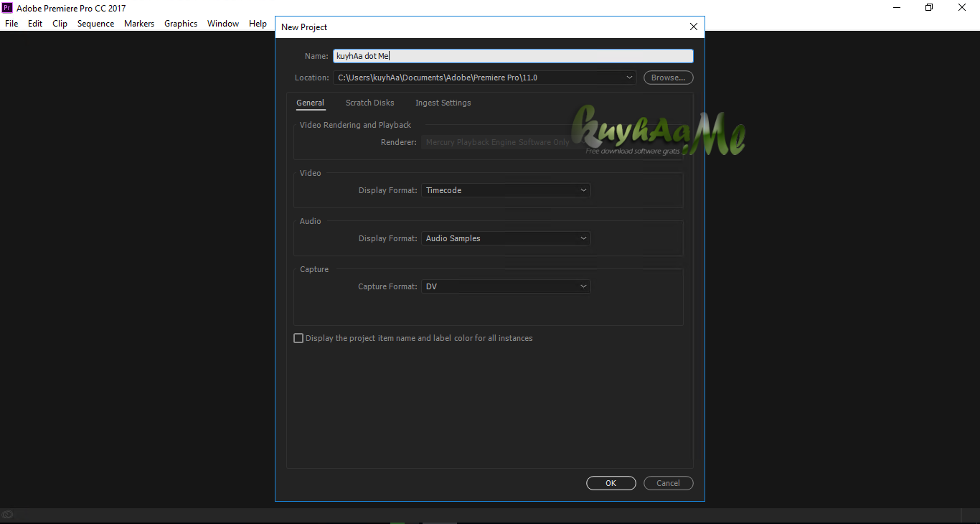Click the "New Project" dialog title
This screenshot has width=980, height=524.
point(304,27)
